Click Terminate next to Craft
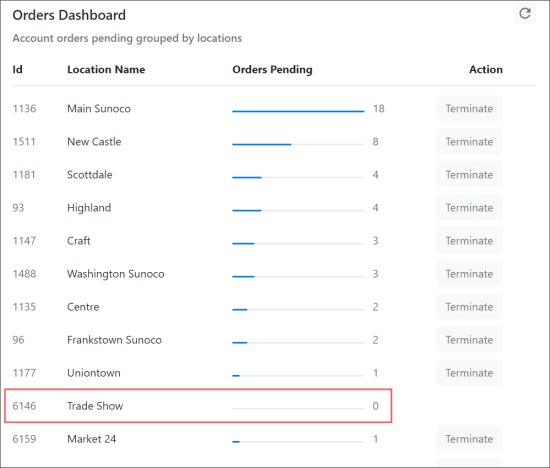Viewport: 550px width, 468px height. [x=469, y=241]
